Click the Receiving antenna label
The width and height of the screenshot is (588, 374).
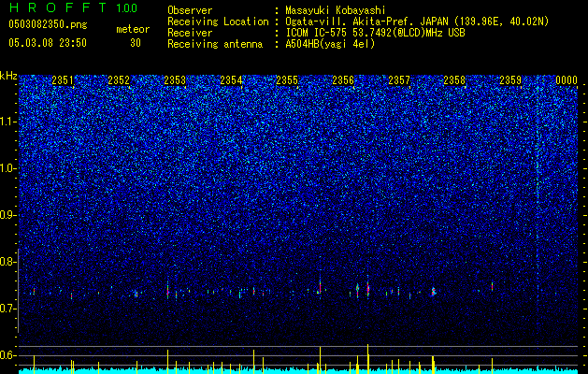215,44
